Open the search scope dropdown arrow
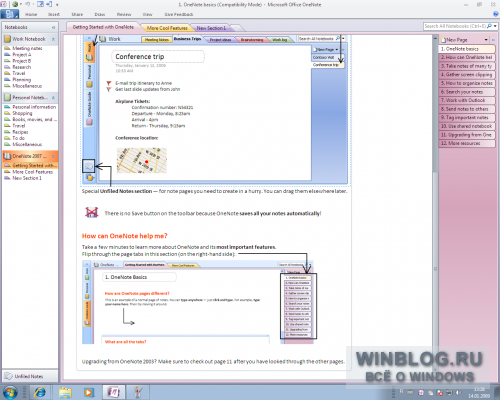Screen dimensions: 500x400 coord(495,26)
